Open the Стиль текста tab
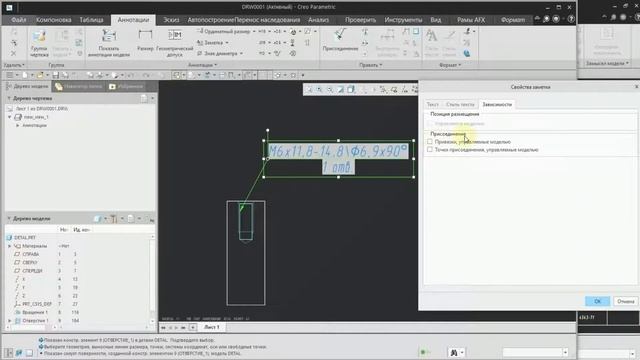 coord(460,104)
